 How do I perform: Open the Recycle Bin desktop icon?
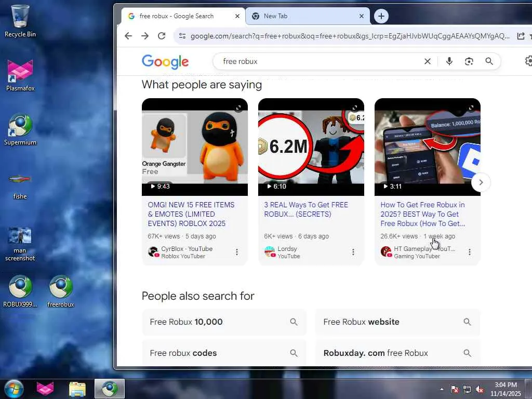coord(20,20)
